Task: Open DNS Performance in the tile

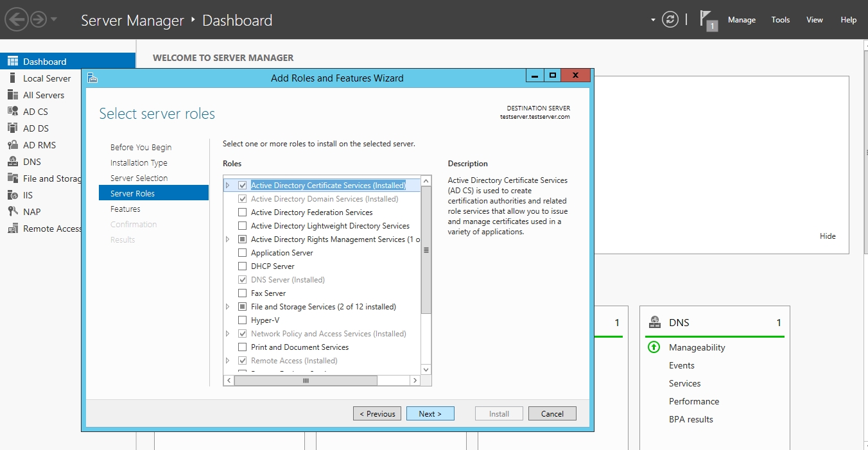Action: [x=694, y=401]
